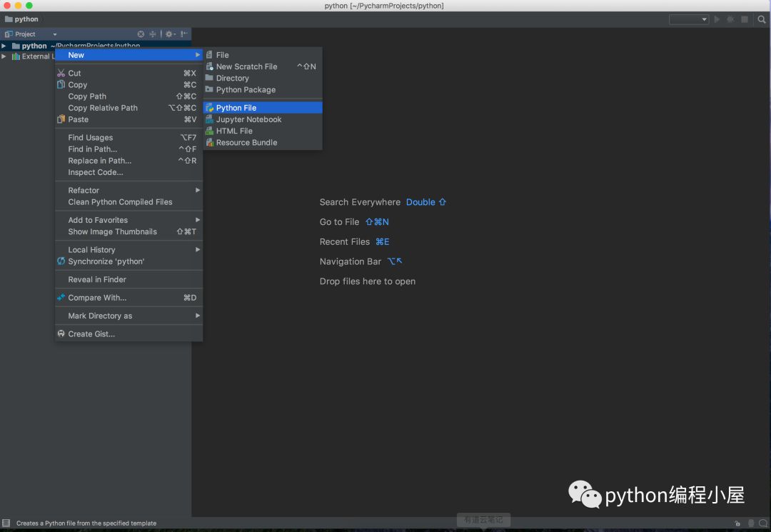
Task: Click collapse all icon in Project panel
Action: click(153, 34)
